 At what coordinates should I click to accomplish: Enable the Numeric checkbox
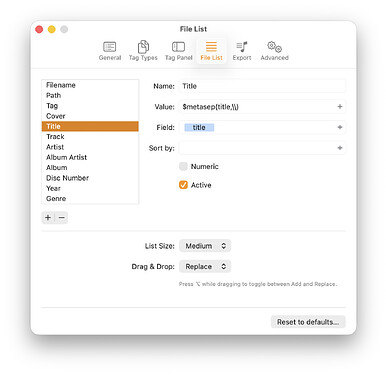[x=183, y=166]
